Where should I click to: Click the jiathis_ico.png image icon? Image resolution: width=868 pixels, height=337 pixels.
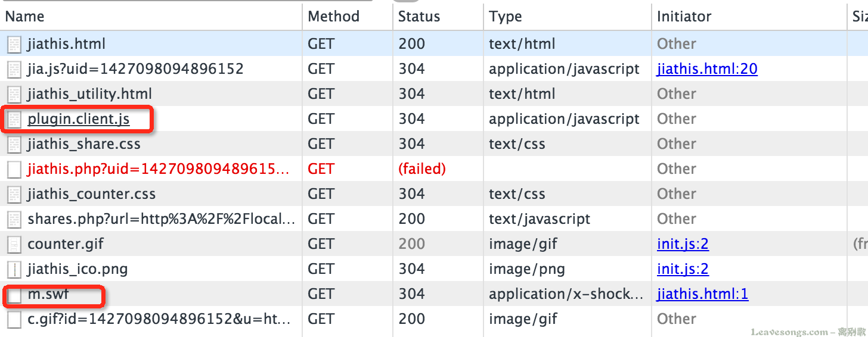click(14, 269)
